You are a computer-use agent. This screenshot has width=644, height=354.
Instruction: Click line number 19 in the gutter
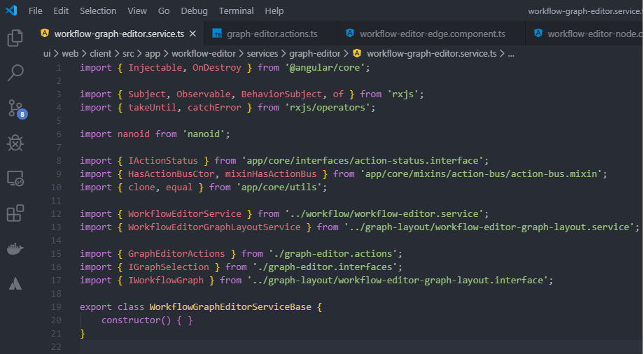pyautogui.click(x=56, y=306)
